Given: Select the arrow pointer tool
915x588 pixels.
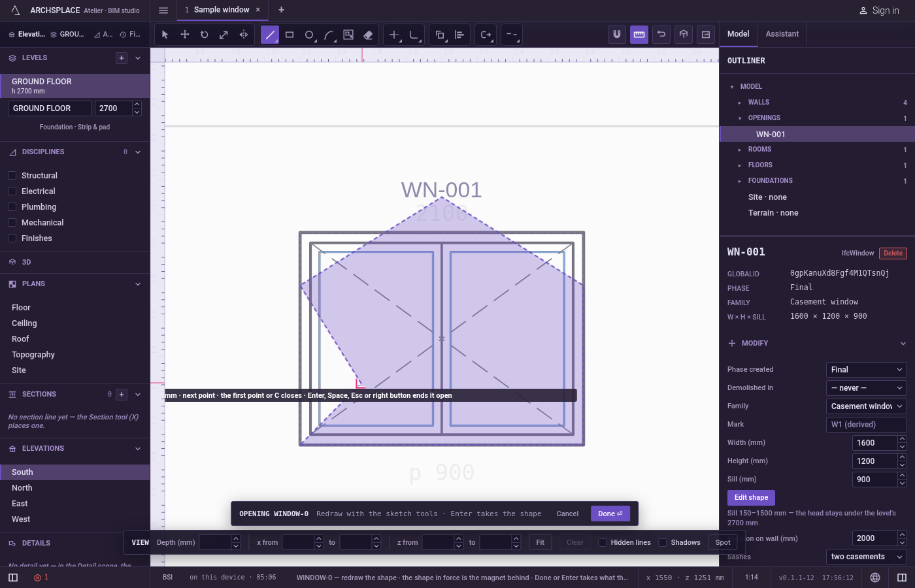Looking at the screenshot, I should click(165, 35).
